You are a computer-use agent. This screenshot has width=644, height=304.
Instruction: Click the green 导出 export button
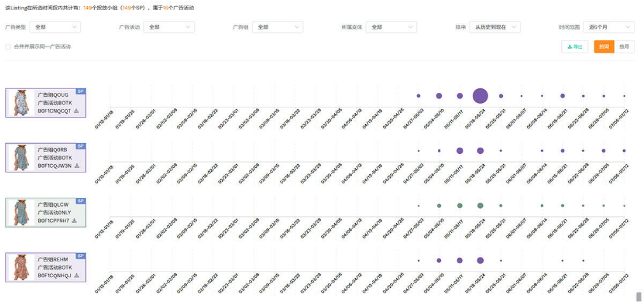[x=575, y=46]
